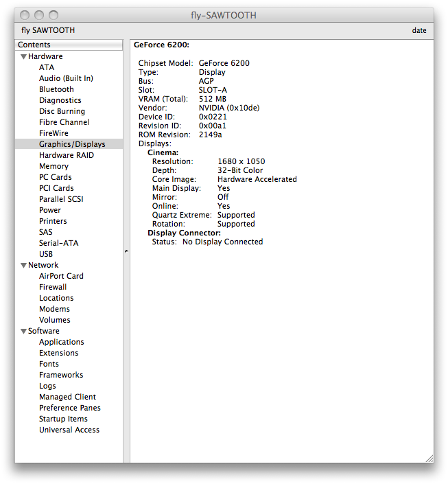Click the ROM Revision value 2149a

210,135
